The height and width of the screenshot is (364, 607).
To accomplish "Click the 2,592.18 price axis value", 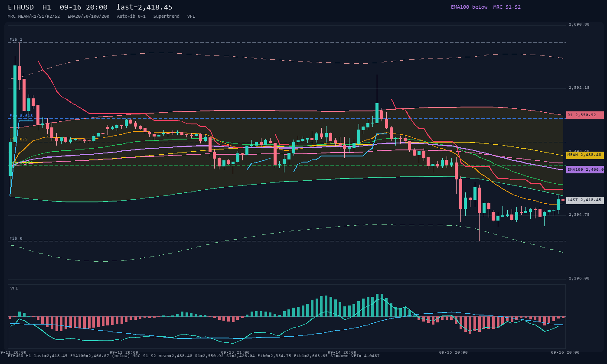I will click(x=579, y=88).
